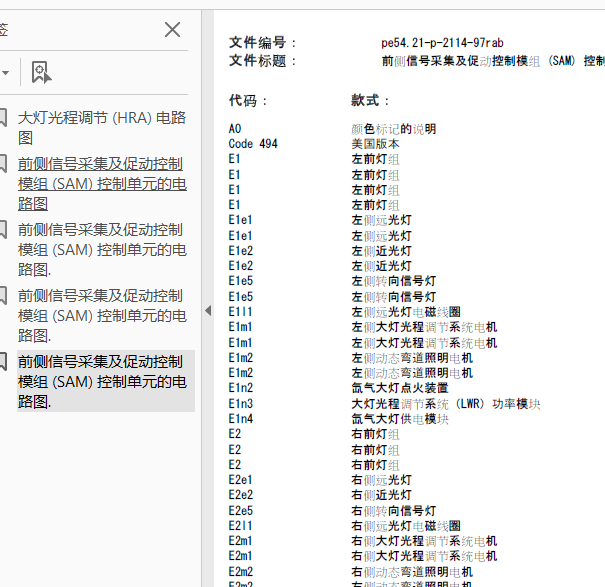The height and width of the screenshot is (587, 605).
Task: Click the text 右侧近光灯
Action: coord(381,495)
